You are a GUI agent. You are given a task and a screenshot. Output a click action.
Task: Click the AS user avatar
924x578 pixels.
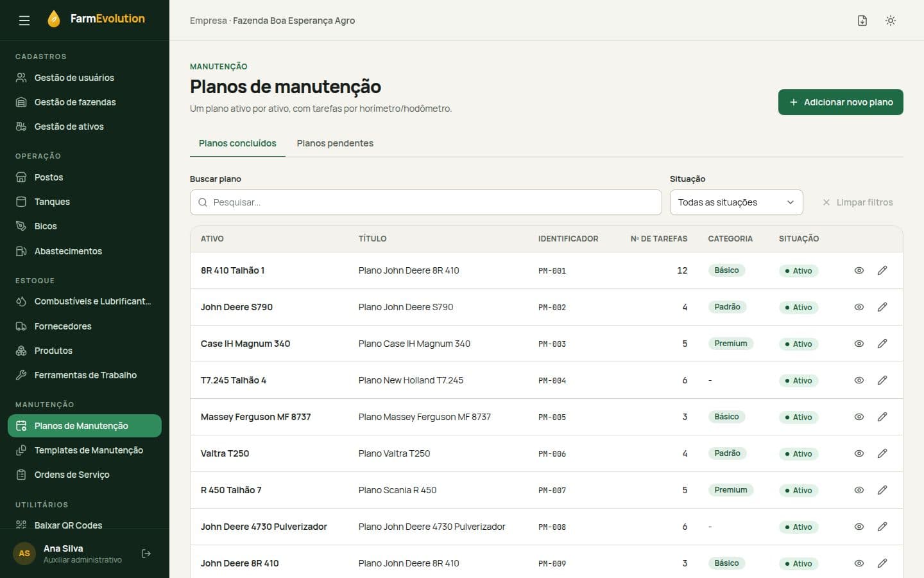(x=24, y=554)
